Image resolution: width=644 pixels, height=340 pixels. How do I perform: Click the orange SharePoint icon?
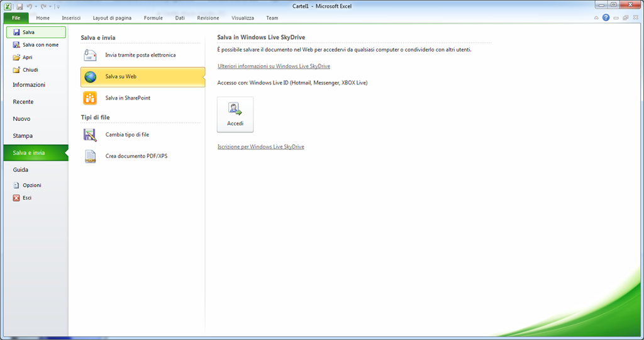coord(90,98)
